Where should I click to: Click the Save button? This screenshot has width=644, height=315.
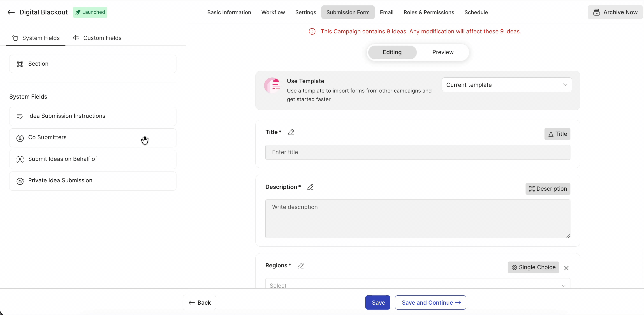tap(378, 303)
